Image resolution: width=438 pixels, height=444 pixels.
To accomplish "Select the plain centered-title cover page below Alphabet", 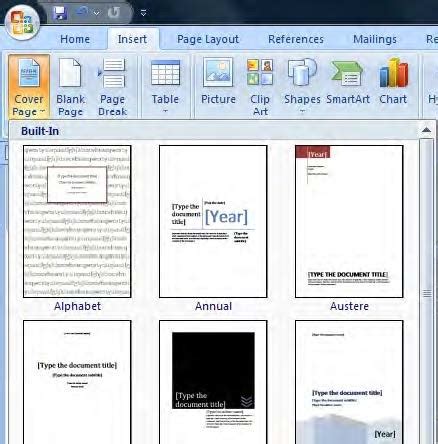I will click(x=77, y=382).
